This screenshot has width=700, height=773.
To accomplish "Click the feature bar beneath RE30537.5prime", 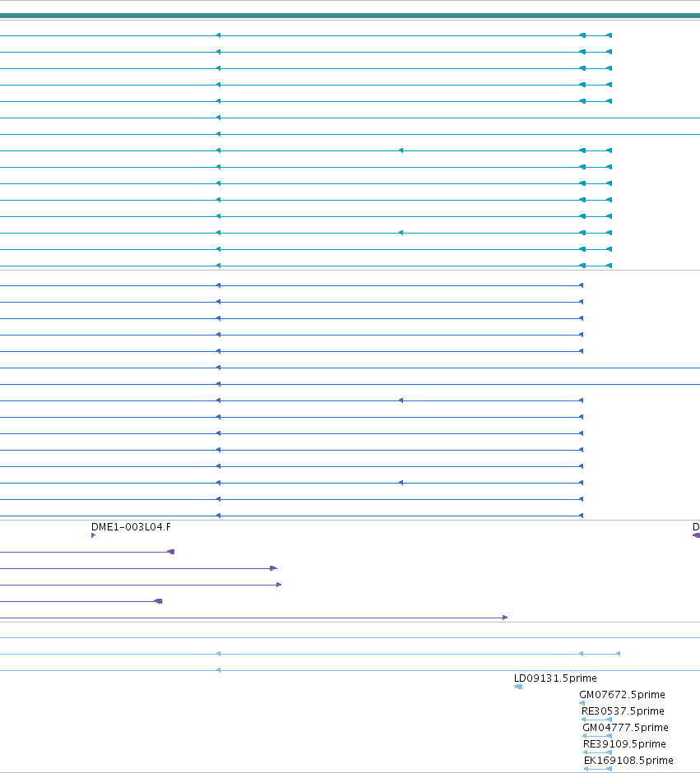I will (x=597, y=720).
